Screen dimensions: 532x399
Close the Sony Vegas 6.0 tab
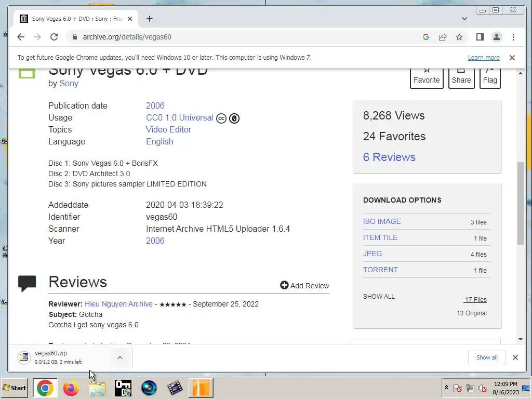coord(129,19)
